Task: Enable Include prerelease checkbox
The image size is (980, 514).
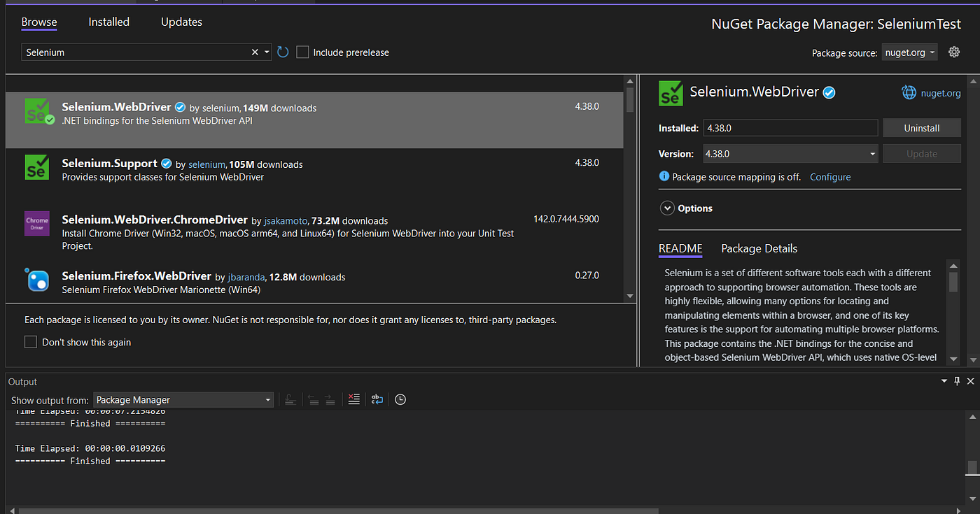Action: pyautogui.click(x=302, y=52)
